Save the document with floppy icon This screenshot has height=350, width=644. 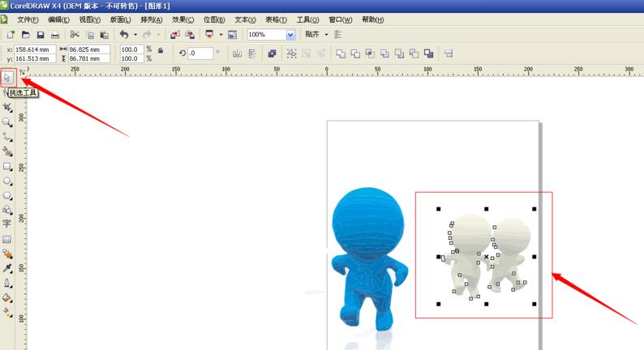(41, 35)
